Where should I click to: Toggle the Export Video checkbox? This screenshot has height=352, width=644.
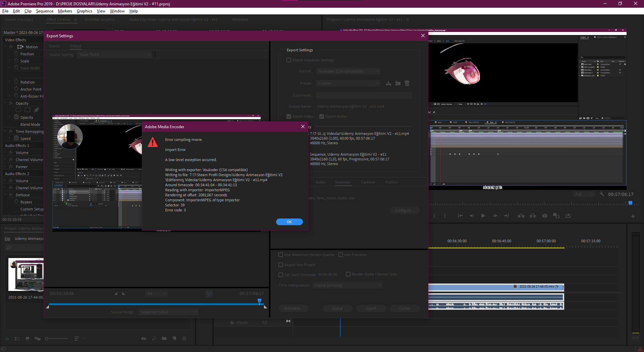(x=289, y=116)
